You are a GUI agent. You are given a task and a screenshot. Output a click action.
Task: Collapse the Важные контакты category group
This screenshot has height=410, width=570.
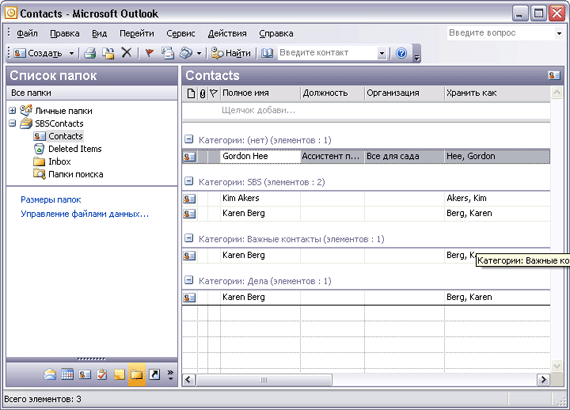tap(189, 238)
